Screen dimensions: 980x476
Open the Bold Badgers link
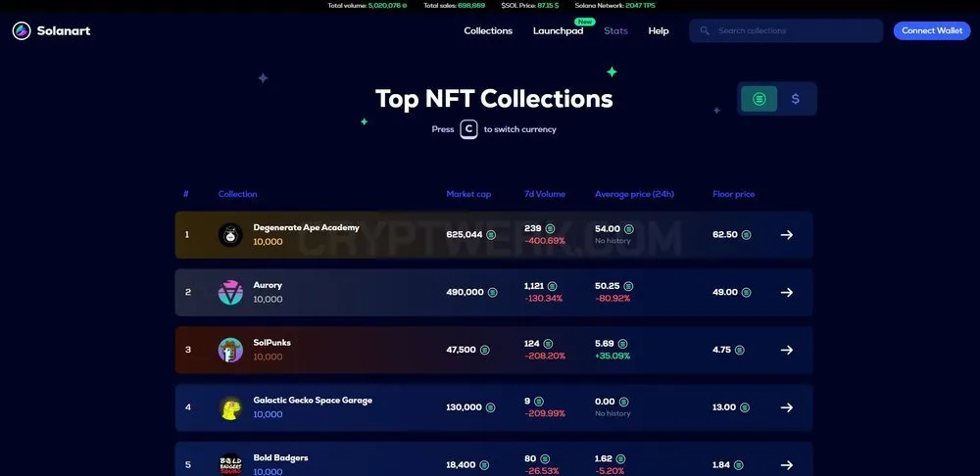280,457
